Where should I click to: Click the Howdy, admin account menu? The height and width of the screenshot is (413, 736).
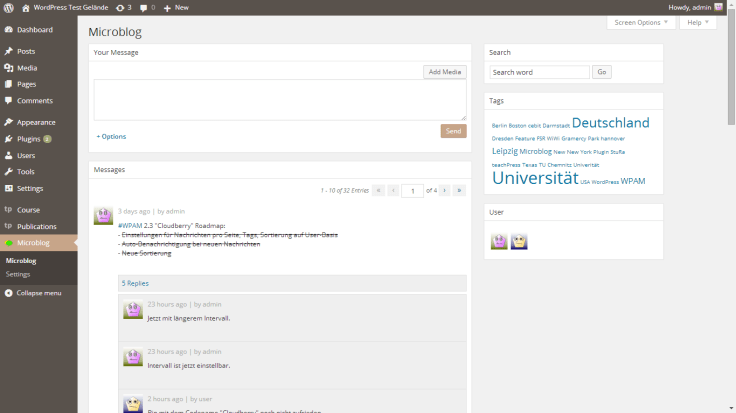coord(695,8)
